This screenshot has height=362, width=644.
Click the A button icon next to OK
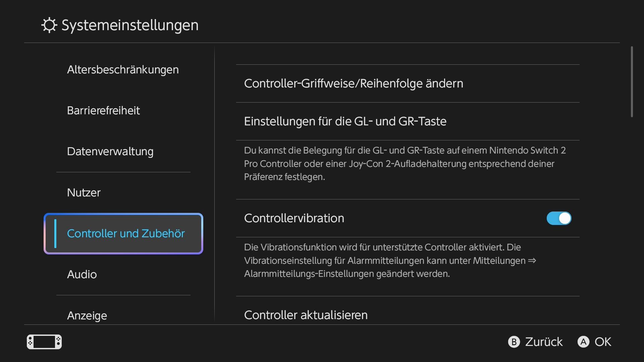(x=583, y=342)
